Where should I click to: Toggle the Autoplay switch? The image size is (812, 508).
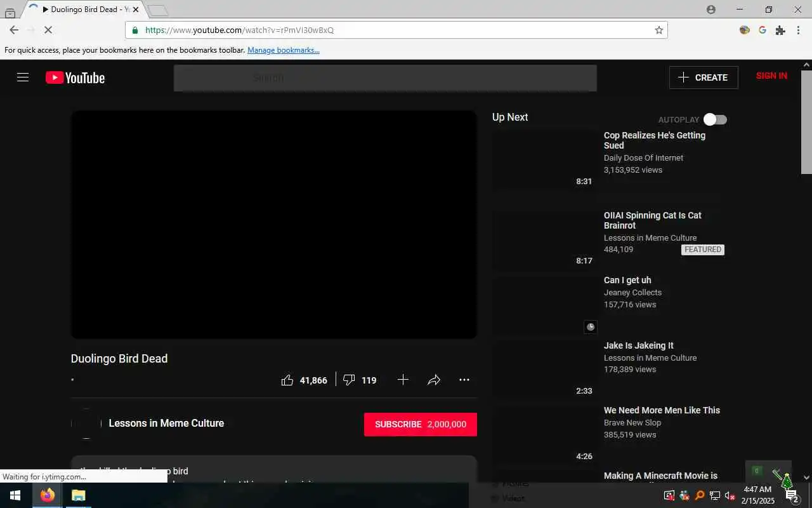tap(715, 119)
